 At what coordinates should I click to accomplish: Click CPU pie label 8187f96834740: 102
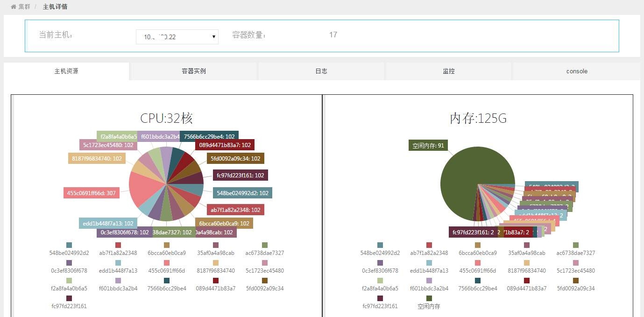tap(97, 158)
